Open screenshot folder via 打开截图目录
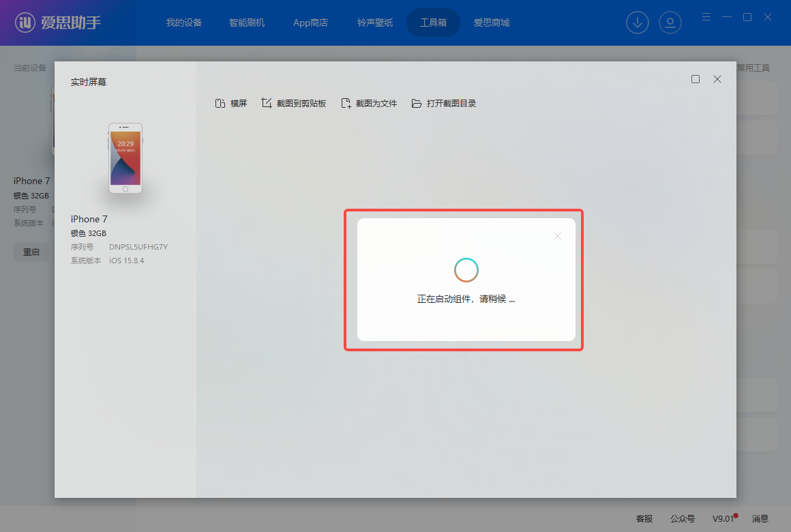The height and width of the screenshot is (532, 791). (443, 104)
